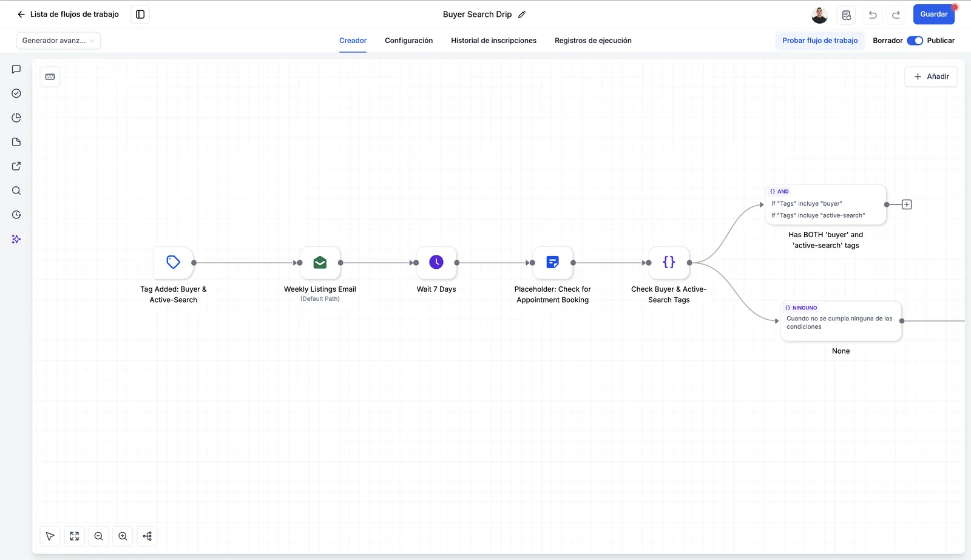Click the 'None' branch label
971x560 pixels.
click(x=841, y=351)
